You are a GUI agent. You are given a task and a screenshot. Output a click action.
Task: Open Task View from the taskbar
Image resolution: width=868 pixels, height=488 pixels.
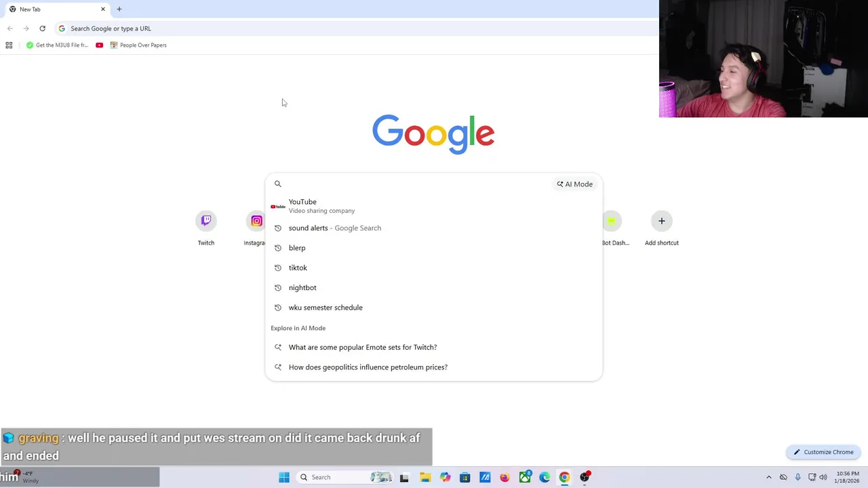tap(404, 477)
